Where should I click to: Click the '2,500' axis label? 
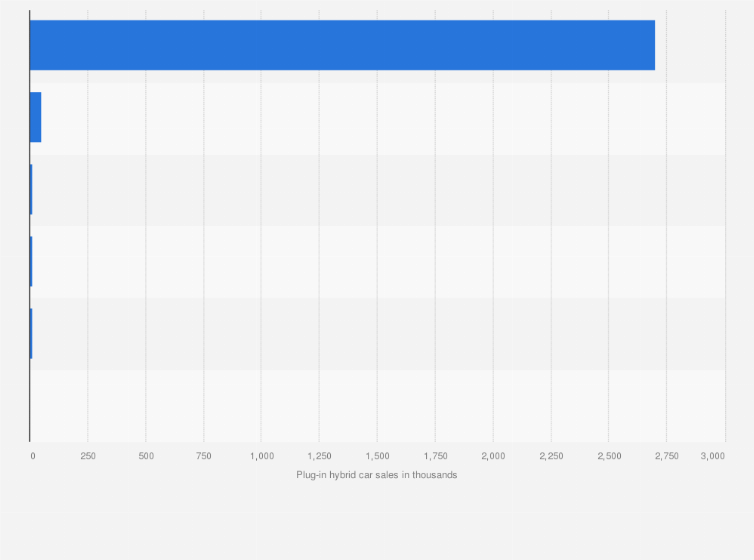click(x=609, y=456)
